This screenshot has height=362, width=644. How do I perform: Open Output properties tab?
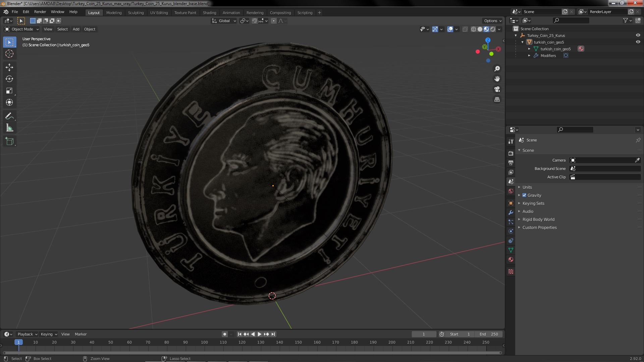click(x=511, y=163)
